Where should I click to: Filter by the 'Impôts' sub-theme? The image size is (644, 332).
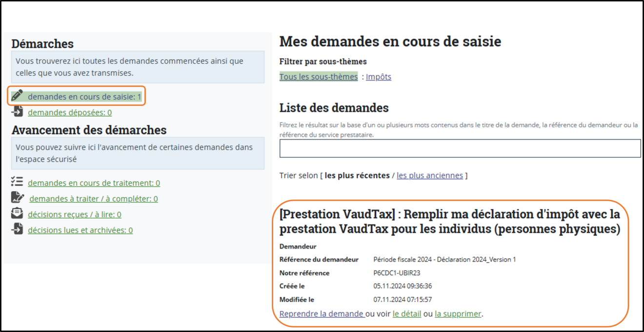379,77
